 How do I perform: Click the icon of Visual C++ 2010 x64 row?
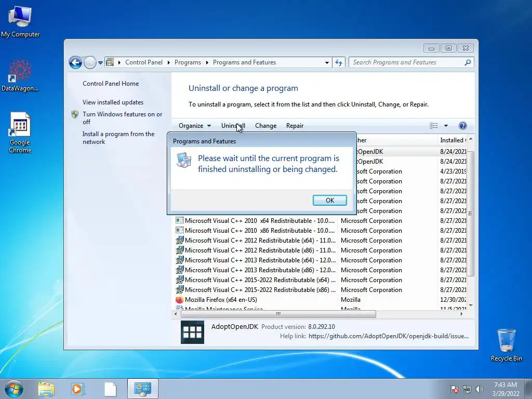pyautogui.click(x=179, y=220)
